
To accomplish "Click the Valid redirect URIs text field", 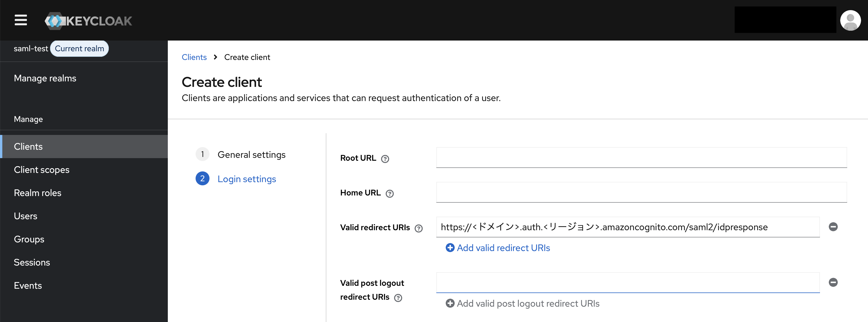I will click(x=628, y=227).
